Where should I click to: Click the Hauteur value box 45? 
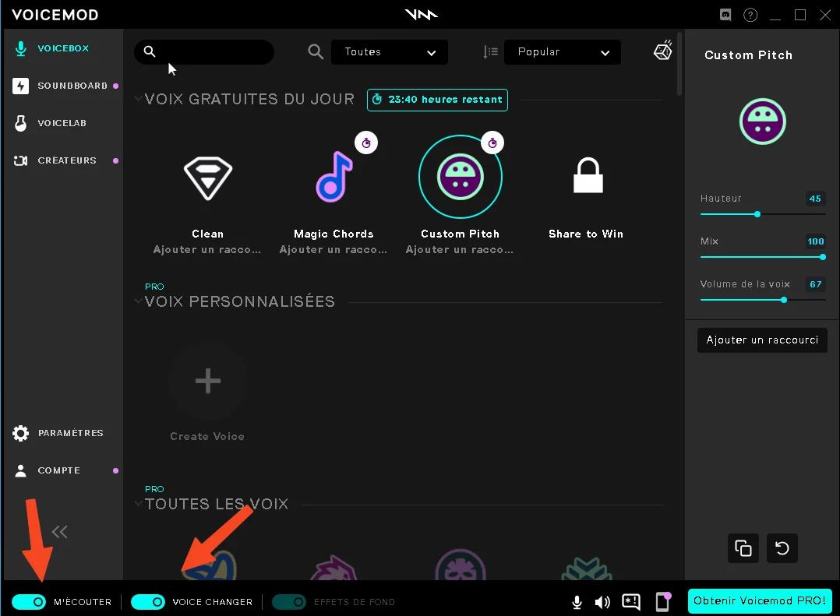[x=815, y=199]
